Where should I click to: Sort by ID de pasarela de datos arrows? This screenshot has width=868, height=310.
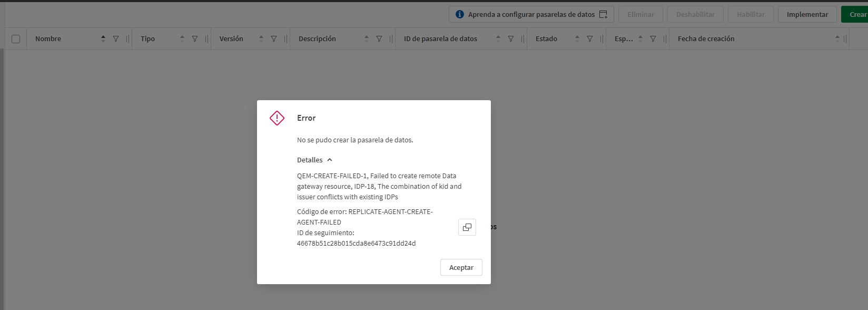point(498,39)
